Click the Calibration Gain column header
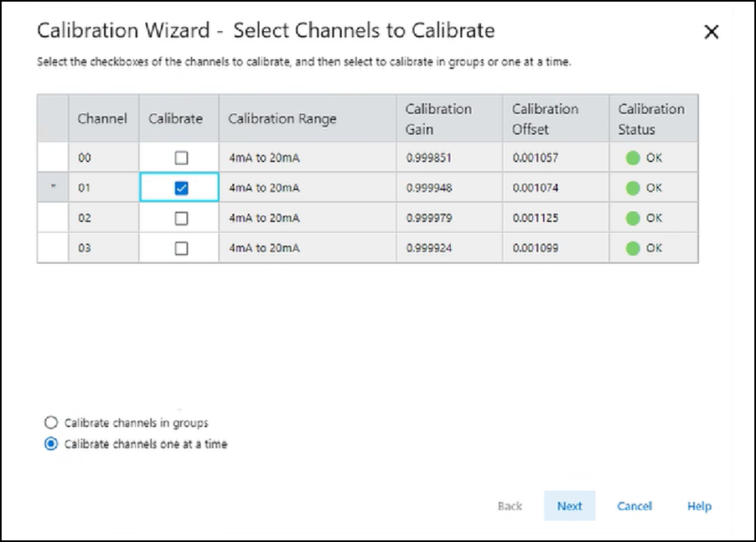This screenshot has height=542, width=756. pyautogui.click(x=438, y=119)
